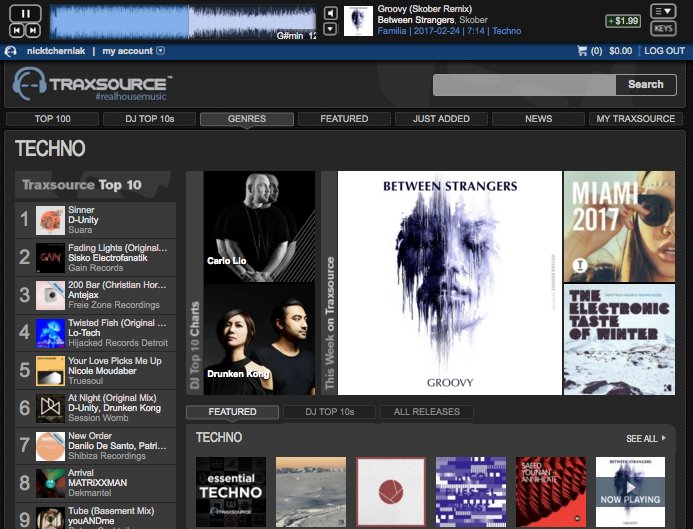This screenshot has height=529, width=693.
Task: Open the Arrival track cover art
Action: click(x=50, y=483)
